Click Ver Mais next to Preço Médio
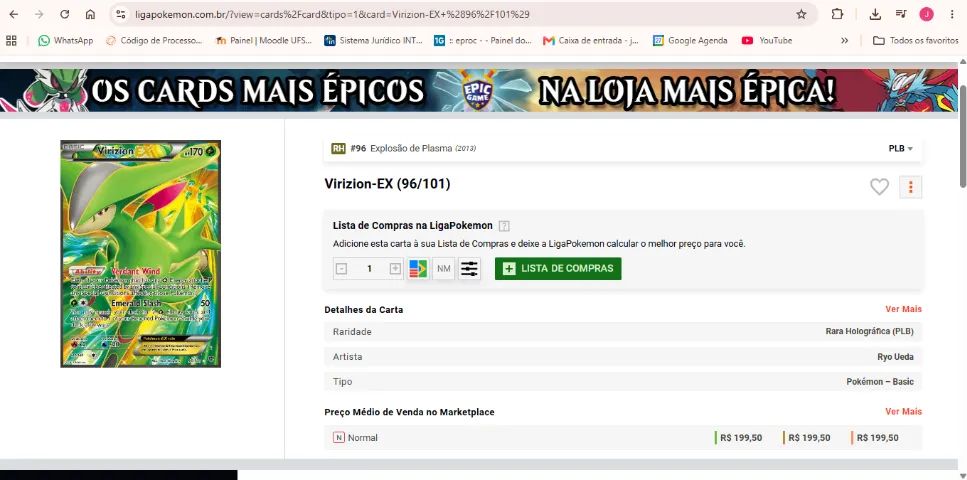The image size is (967, 480). tap(903, 412)
